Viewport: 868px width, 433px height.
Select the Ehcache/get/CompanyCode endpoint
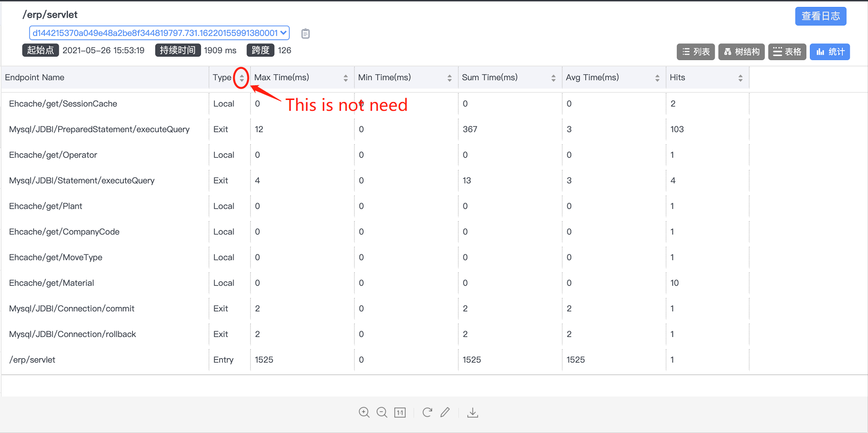[x=64, y=232]
